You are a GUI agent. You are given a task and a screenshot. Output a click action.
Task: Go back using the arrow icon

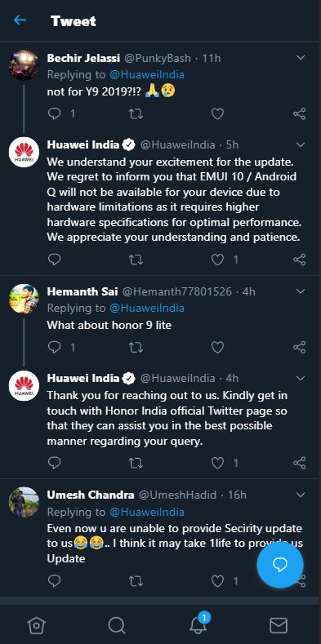point(20,20)
